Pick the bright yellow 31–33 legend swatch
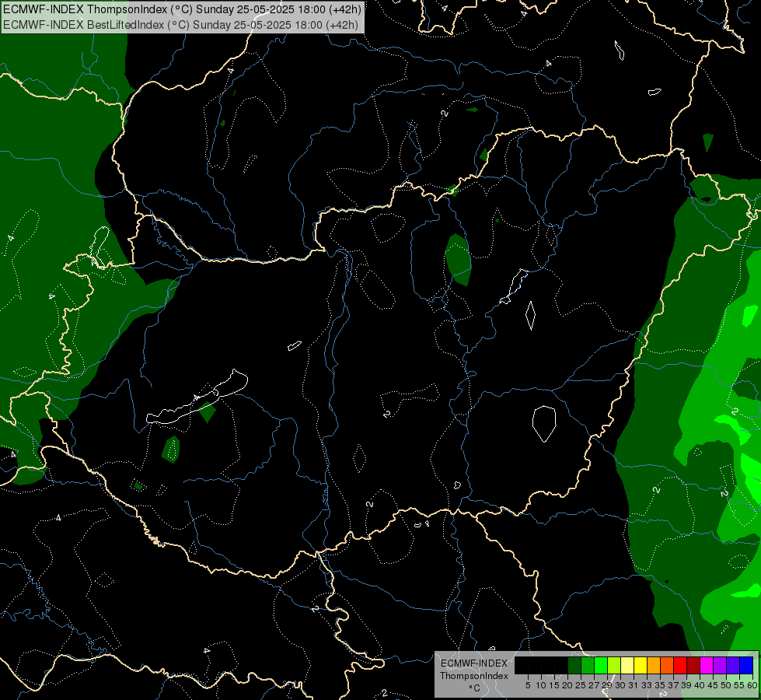Image resolution: width=761 pixels, height=700 pixels. (641, 666)
